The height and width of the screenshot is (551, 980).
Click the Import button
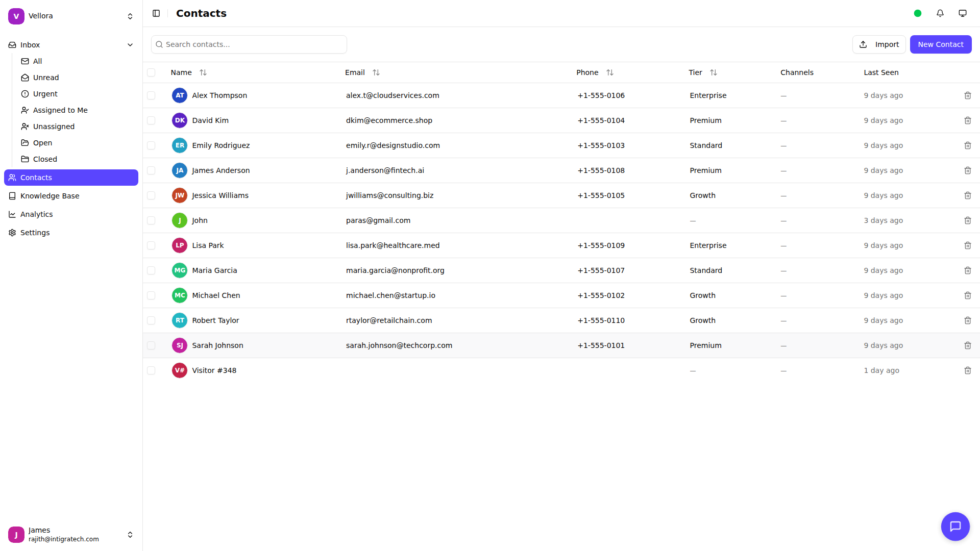coord(879,44)
